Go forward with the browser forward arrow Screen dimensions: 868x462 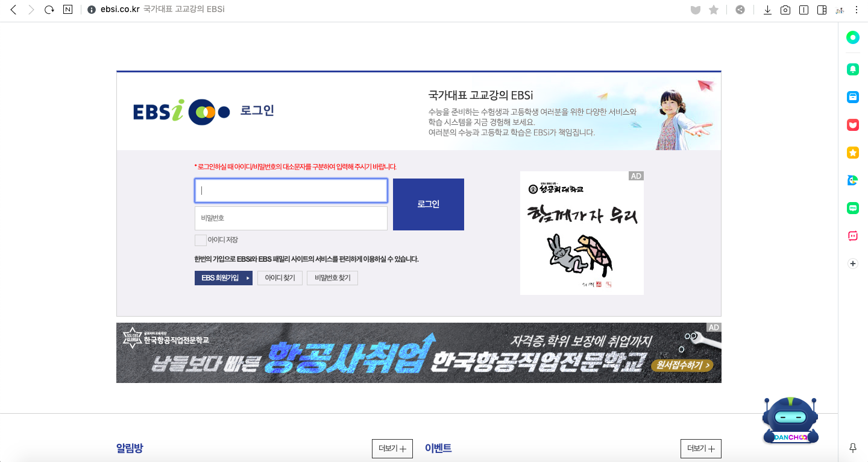pyautogui.click(x=31, y=10)
